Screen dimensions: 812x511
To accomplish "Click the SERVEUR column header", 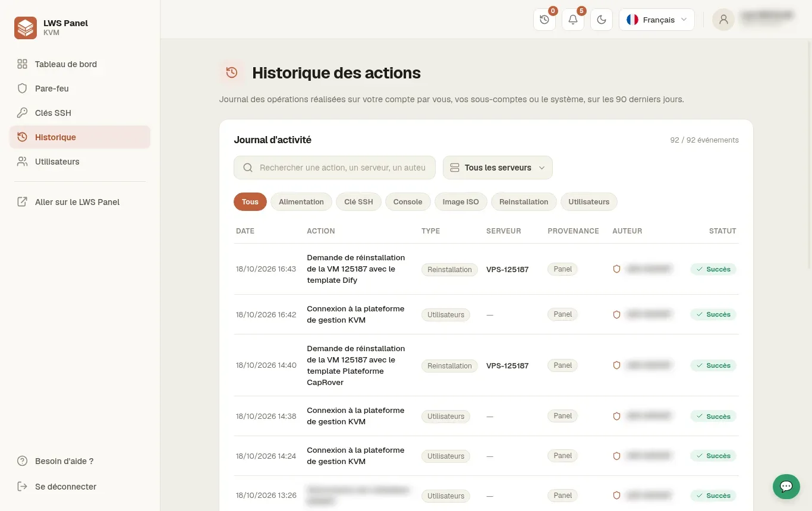I will pos(503,231).
